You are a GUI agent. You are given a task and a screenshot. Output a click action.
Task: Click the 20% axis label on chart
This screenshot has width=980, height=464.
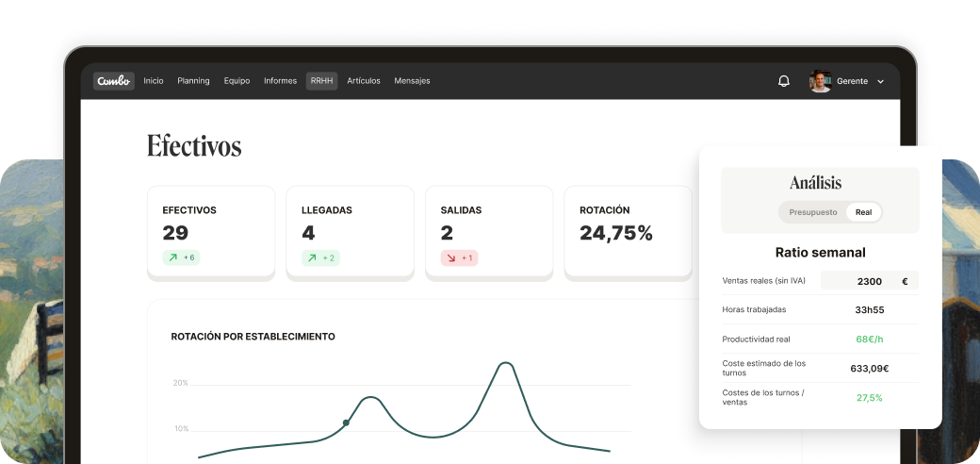click(181, 383)
